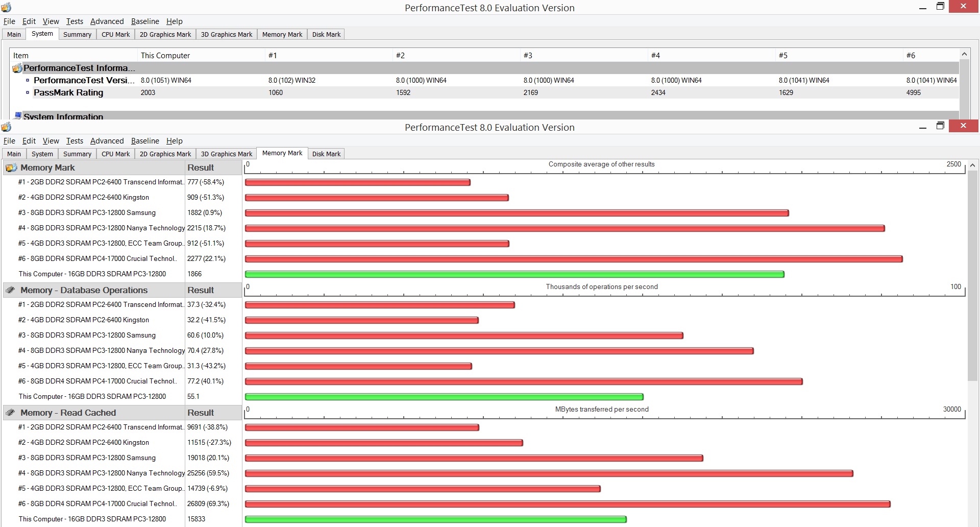This screenshot has width=980, height=527.
Task: Click the Memory Mark chart scroll-up arrow
Action: tap(973, 165)
